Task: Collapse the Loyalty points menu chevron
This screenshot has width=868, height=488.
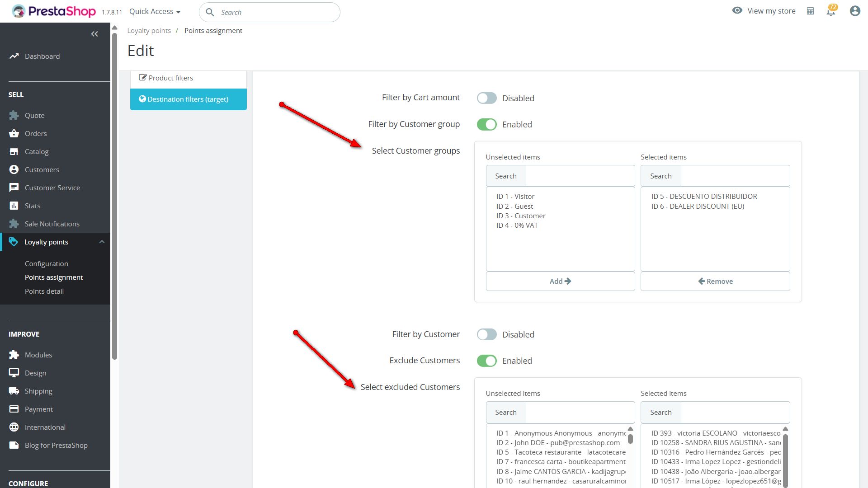Action: pos(102,242)
